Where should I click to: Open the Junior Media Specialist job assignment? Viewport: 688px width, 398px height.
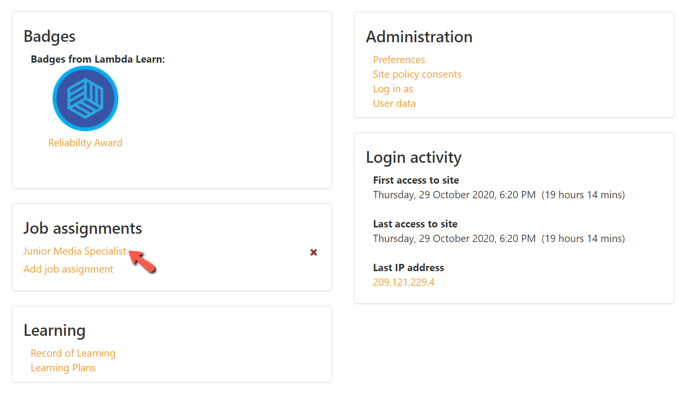75,251
